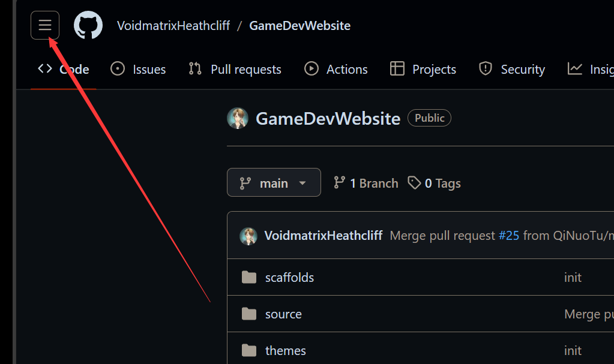Open the VoidmatrixHeathcliff commit author link

(323, 236)
